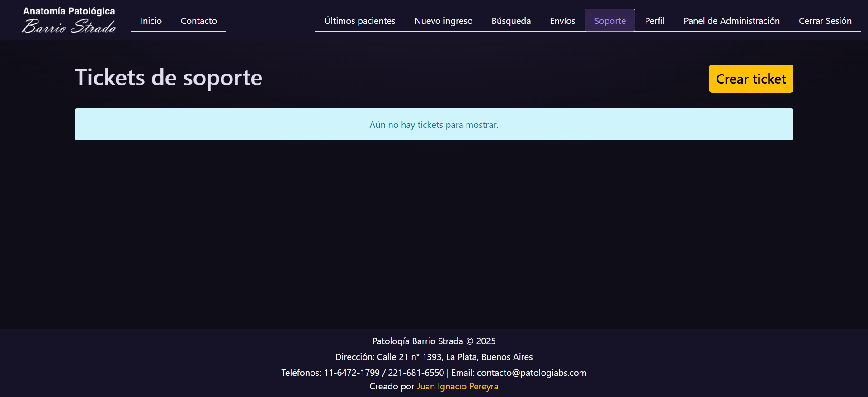Click the contacto@patologiabs.com email address

click(531, 373)
